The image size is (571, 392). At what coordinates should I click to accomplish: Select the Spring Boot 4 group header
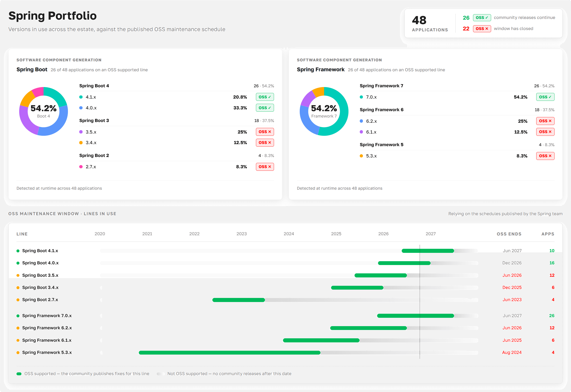tap(176, 86)
